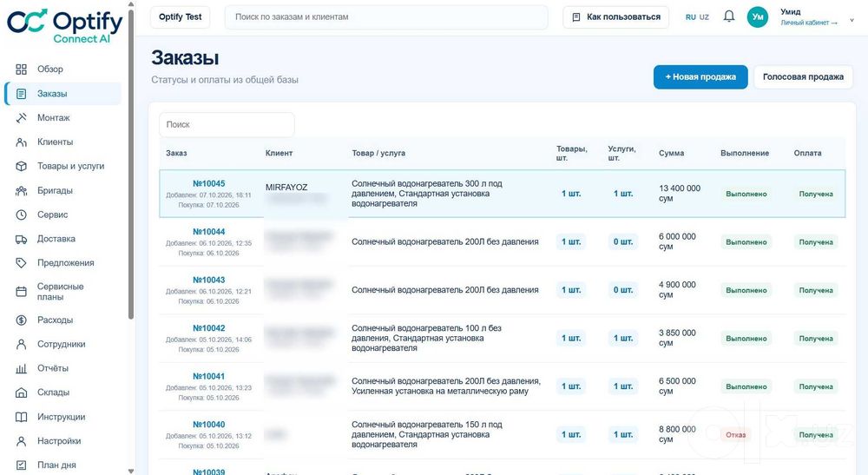Click the Отказ status in order №10040
The width and height of the screenshot is (868, 475).
[736, 434]
